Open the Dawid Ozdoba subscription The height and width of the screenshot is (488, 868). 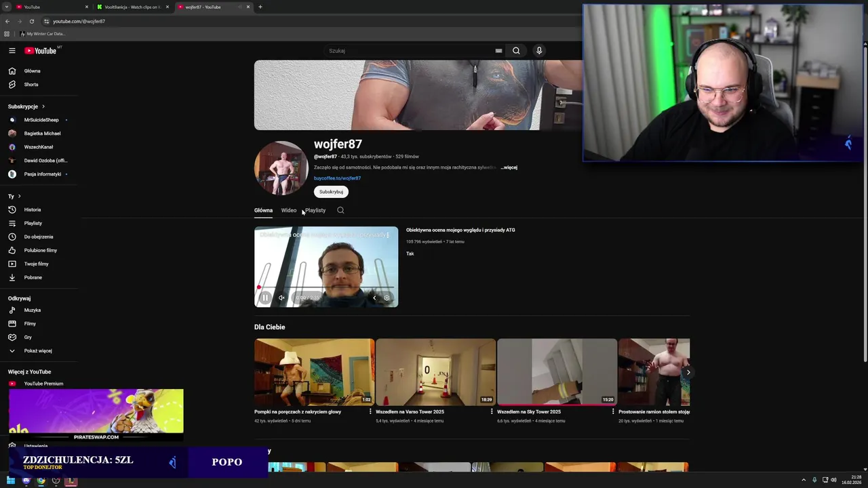pyautogui.click(x=41, y=161)
